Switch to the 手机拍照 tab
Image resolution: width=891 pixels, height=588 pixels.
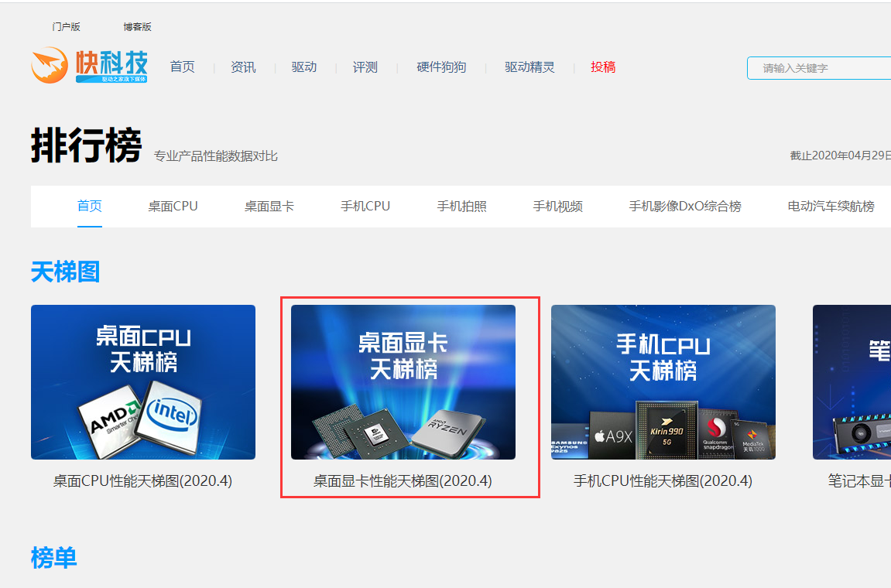(461, 207)
